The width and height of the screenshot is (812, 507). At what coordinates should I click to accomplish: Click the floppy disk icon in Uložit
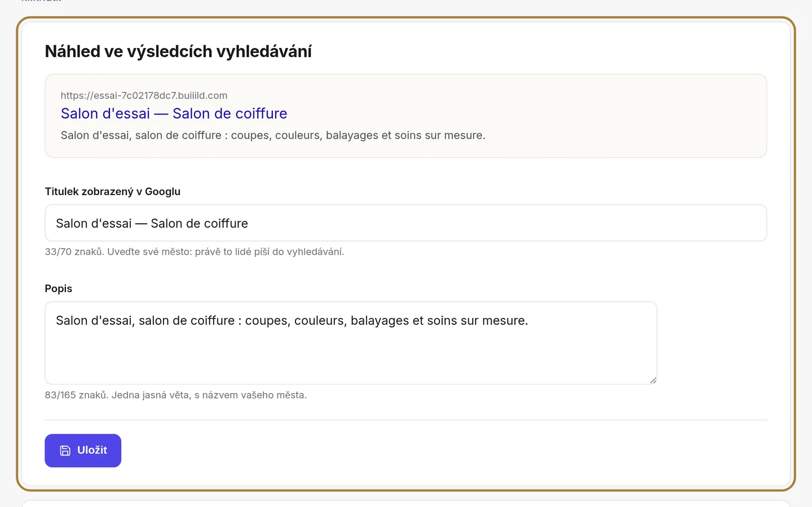tap(65, 451)
